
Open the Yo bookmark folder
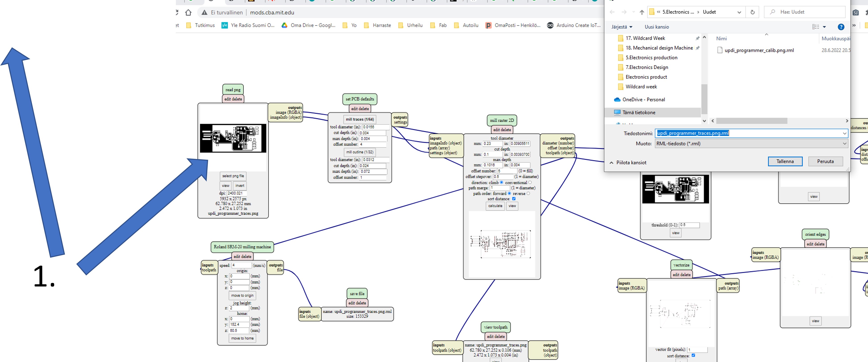350,25
